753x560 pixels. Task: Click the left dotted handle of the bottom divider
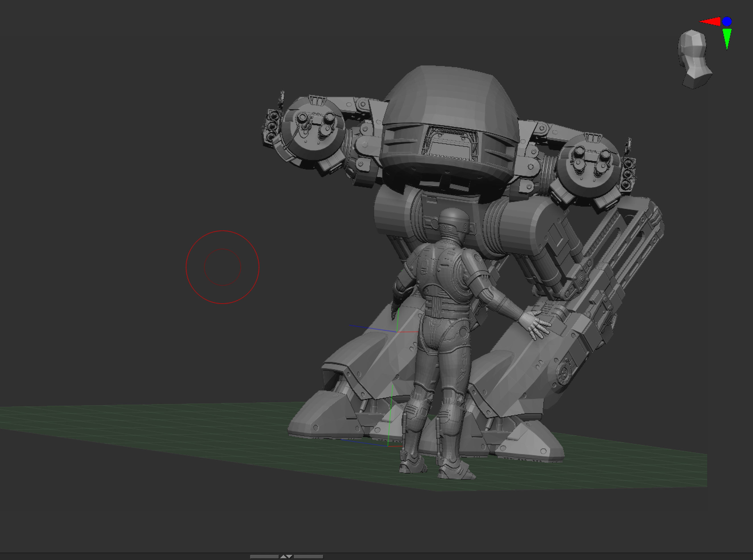click(x=264, y=557)
